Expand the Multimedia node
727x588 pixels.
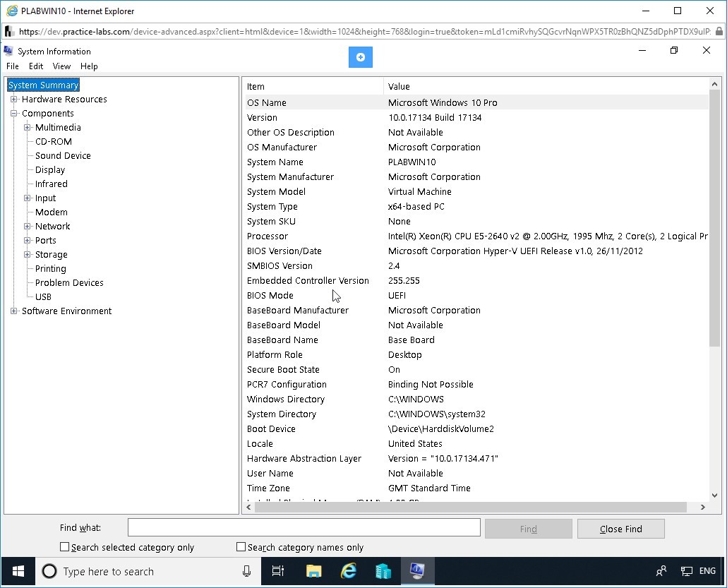pos(28,128)
